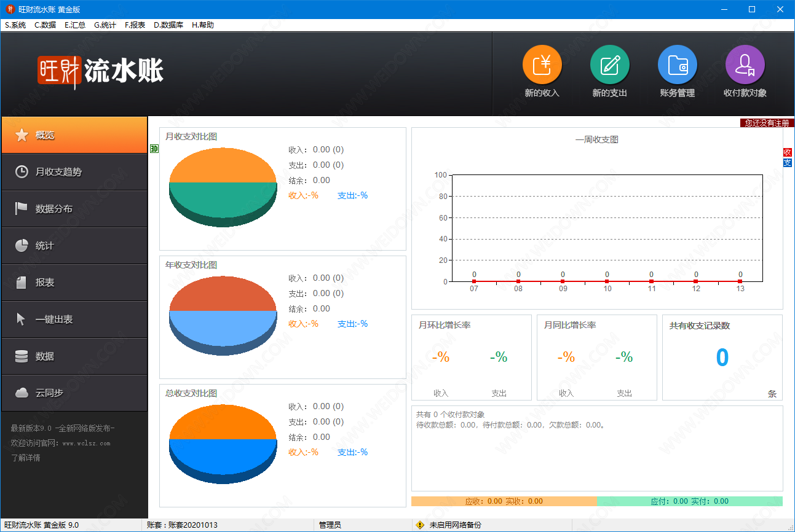Click the 月同比增长率 panel title
The image size is (795, 532).
tap(570, 325)
